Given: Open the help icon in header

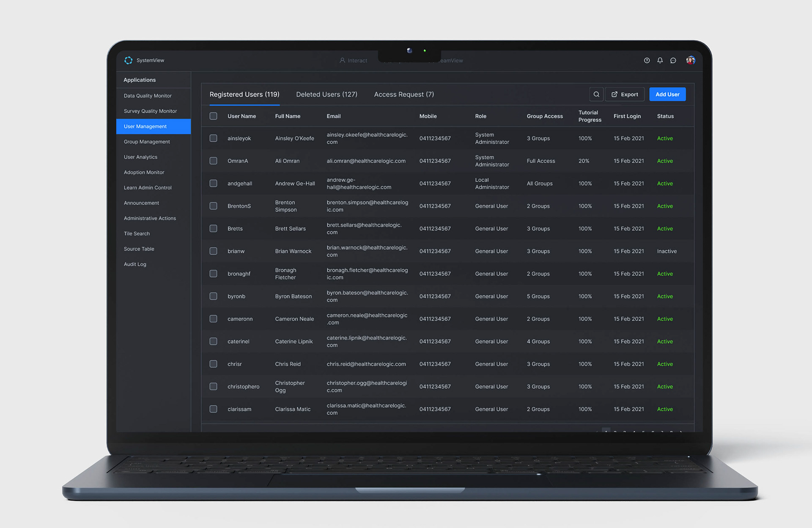Looking at the screenshot, I should [647, 60].
